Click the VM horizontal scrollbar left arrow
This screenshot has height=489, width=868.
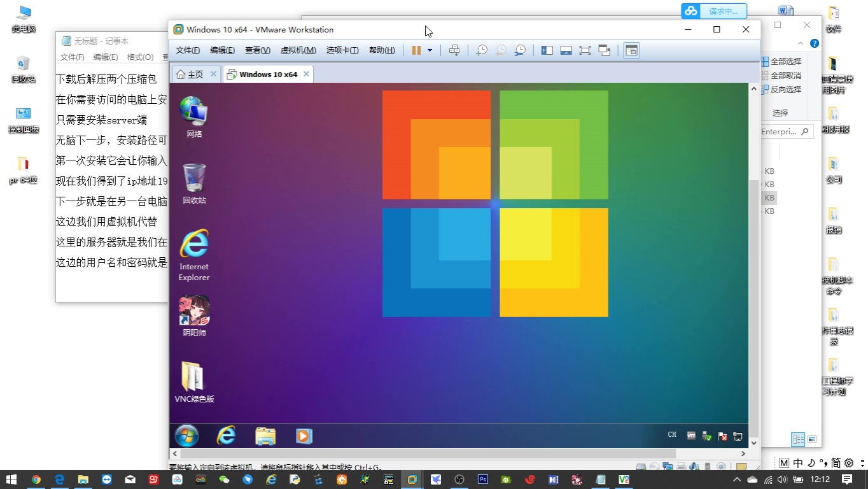click(174, 453)
